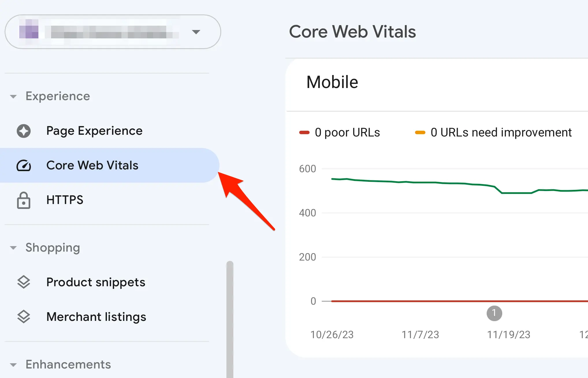Open Product snippets report
Viewport: 588px width, 378px height.
(x=96, y=282)
